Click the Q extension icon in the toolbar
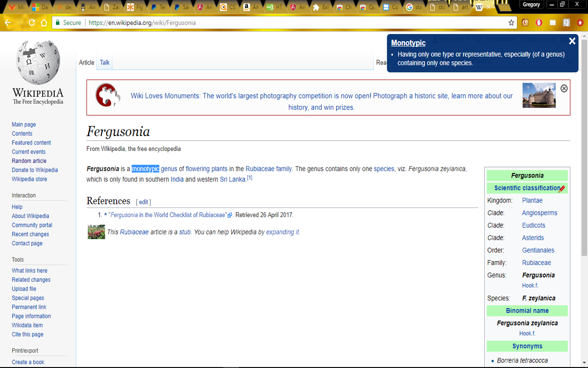588x368 pixels. click(566, 23)
